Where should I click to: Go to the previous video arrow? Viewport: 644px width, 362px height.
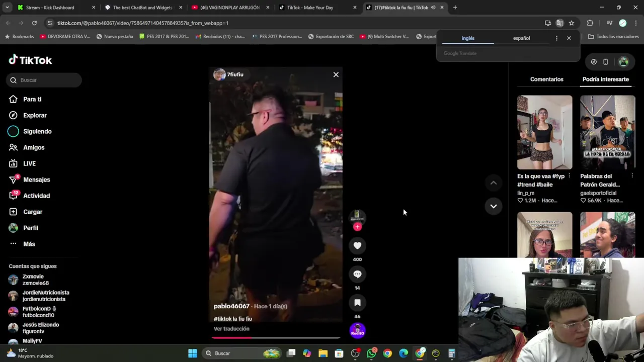[x=494, y=183]
